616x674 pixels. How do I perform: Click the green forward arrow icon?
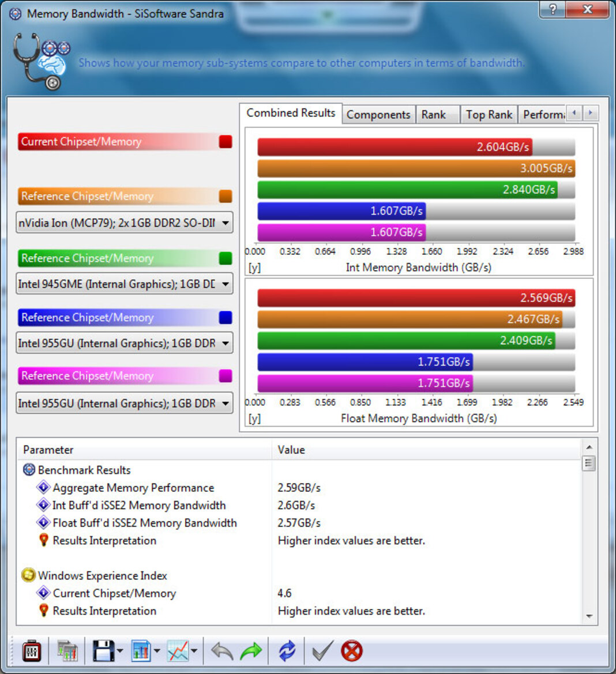[251, 651]
